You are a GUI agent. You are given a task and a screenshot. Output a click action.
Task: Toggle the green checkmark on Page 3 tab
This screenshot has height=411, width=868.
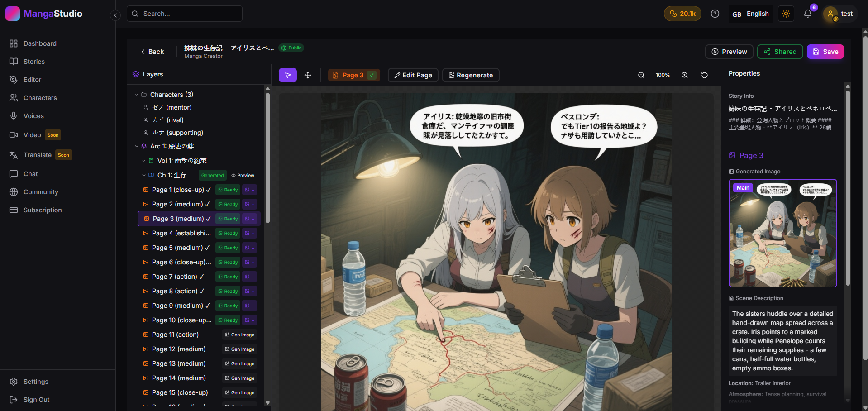tap(372, 75)
